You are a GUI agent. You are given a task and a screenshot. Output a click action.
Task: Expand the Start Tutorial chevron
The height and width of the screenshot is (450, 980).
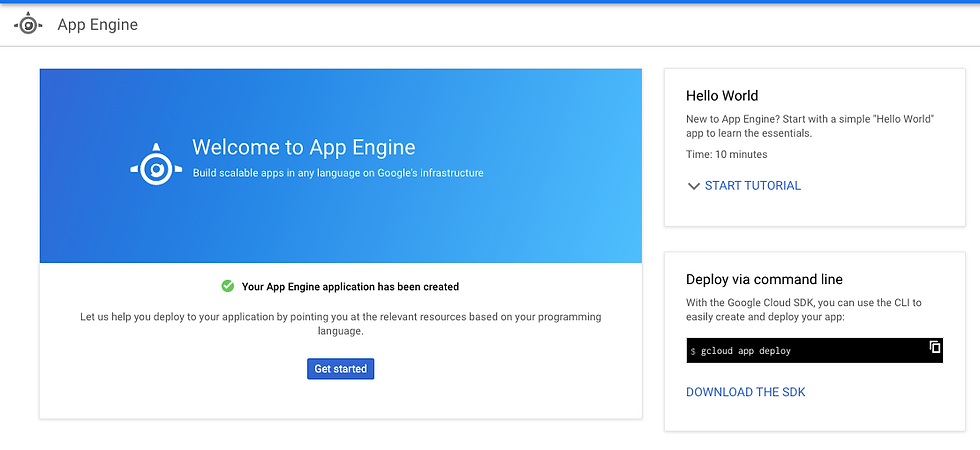point(693,186)
